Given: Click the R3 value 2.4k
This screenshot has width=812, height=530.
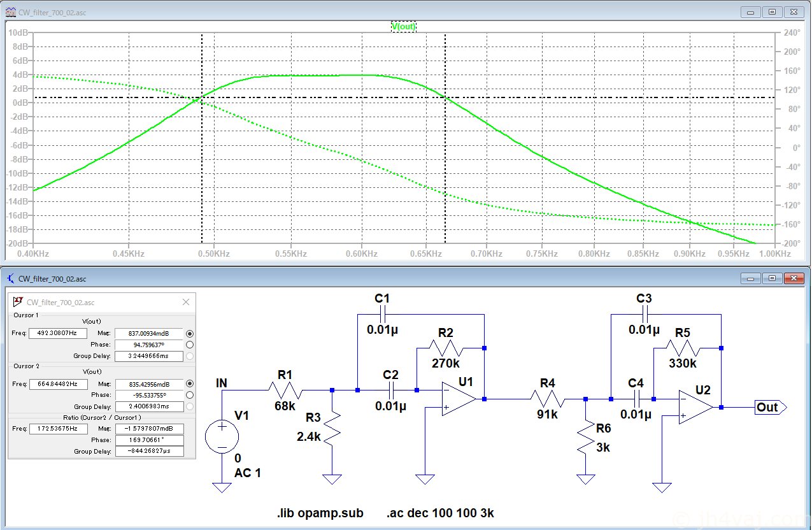Looking at the screenshot, I should click(x=309, y=437).
